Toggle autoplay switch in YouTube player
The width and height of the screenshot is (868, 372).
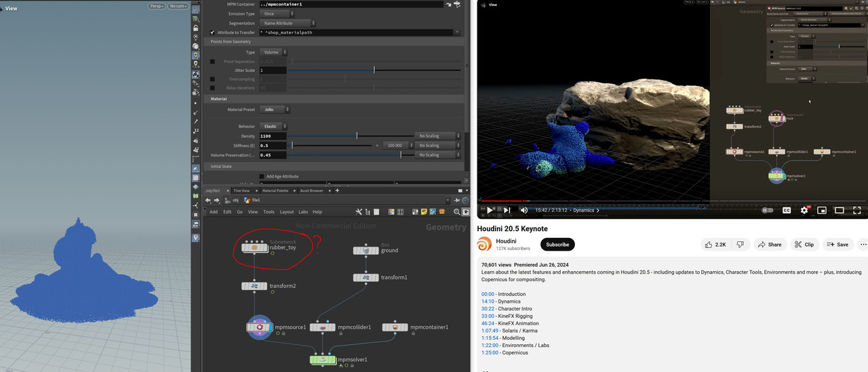[768, 210]
